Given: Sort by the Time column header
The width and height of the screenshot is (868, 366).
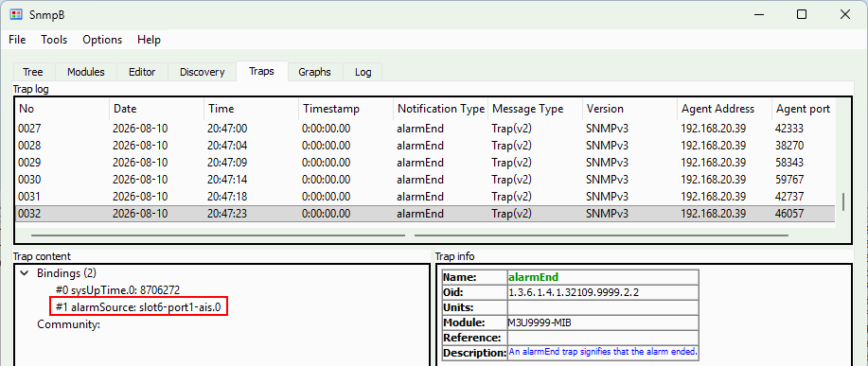Looking at the screenshot, I should tap(252, 109).
